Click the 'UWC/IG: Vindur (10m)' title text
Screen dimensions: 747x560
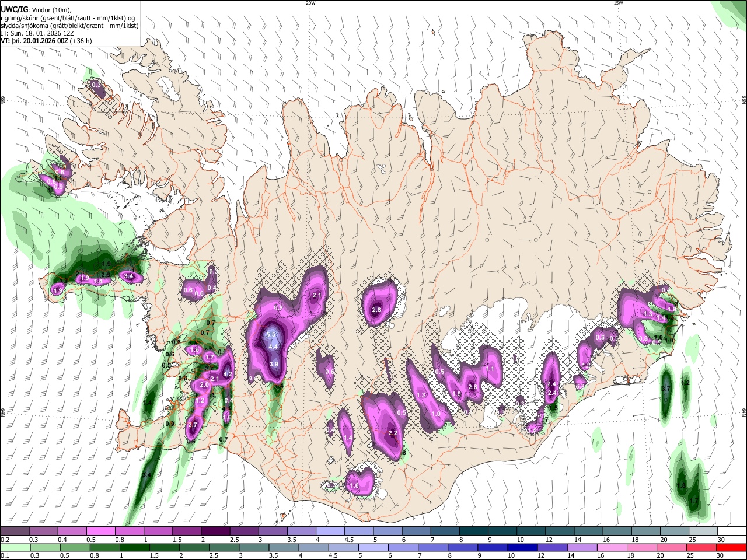tap(35, 9)
